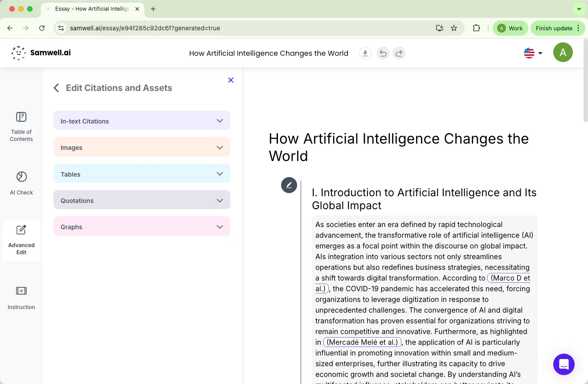
Task: Click the undo arrow icon
Action: tap(383, 54)
